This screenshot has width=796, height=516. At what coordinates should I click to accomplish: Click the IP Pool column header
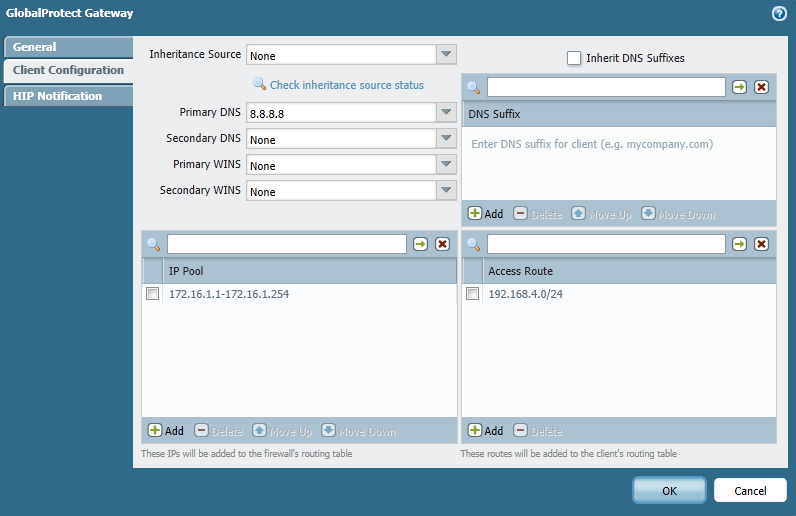(x=310, y=271)
